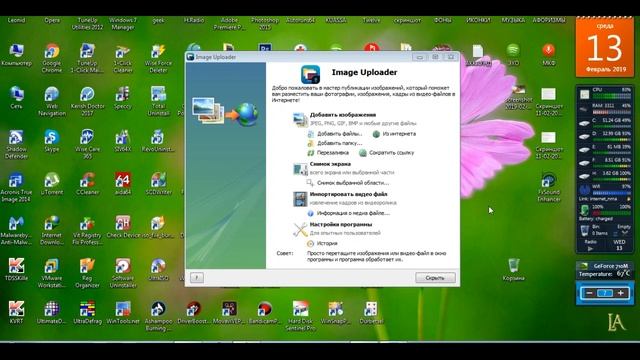
Task: Click 'Настройки программы' tools icon
Action: [x=300, y=229]
